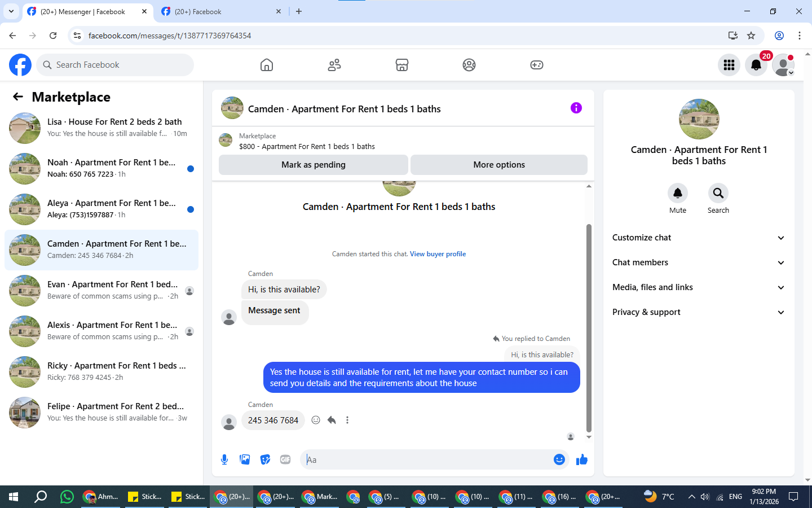Screen dimensions: 812x508
Task: Choose a GIF icon
Action: pos(285,459)
